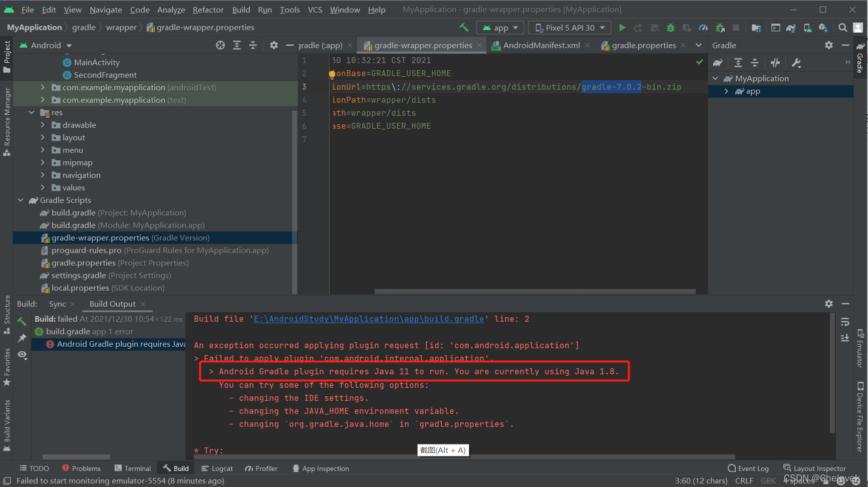868x487 pixels.
Task: Show hidden editor tabs chevron
Action: pyautogui.click(x=699, y=45)
